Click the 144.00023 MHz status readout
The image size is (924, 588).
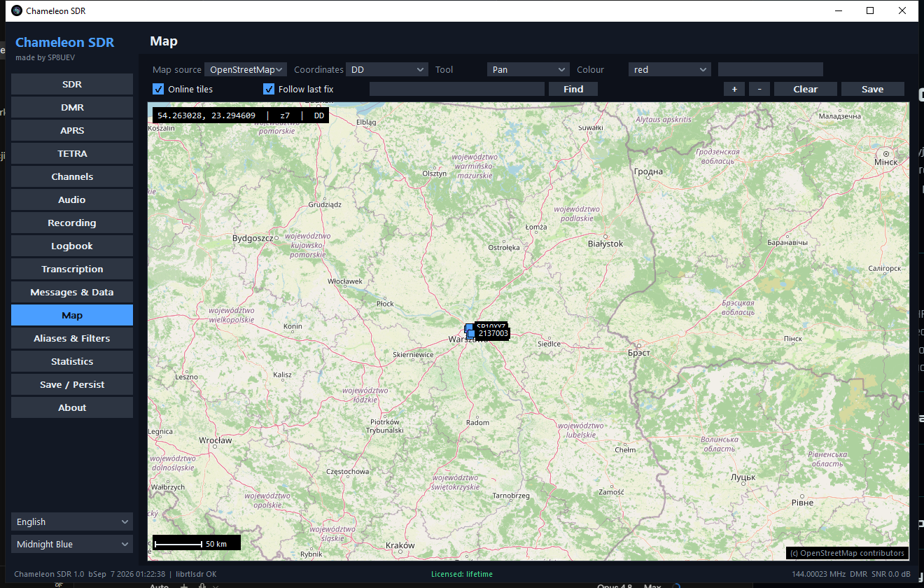819,574
